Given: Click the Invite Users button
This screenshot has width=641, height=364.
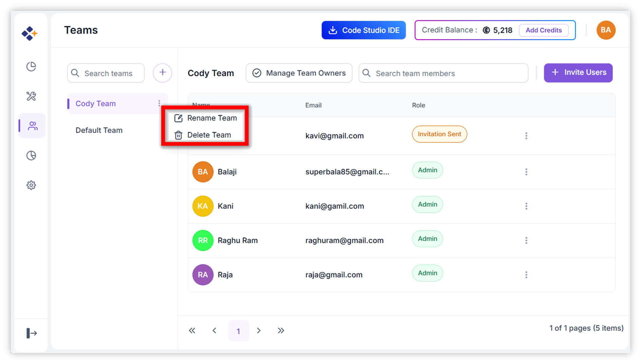Looking at the screenshot, I should [578, 73].
